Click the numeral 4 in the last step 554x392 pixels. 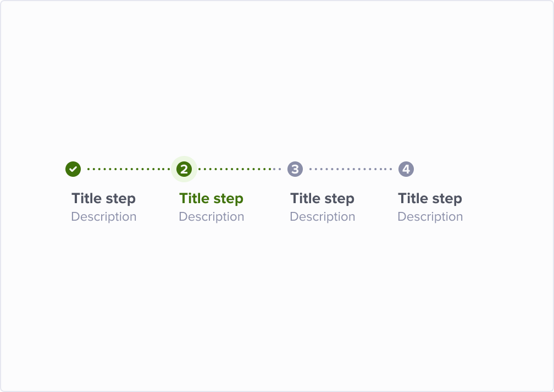pos(406,169)
